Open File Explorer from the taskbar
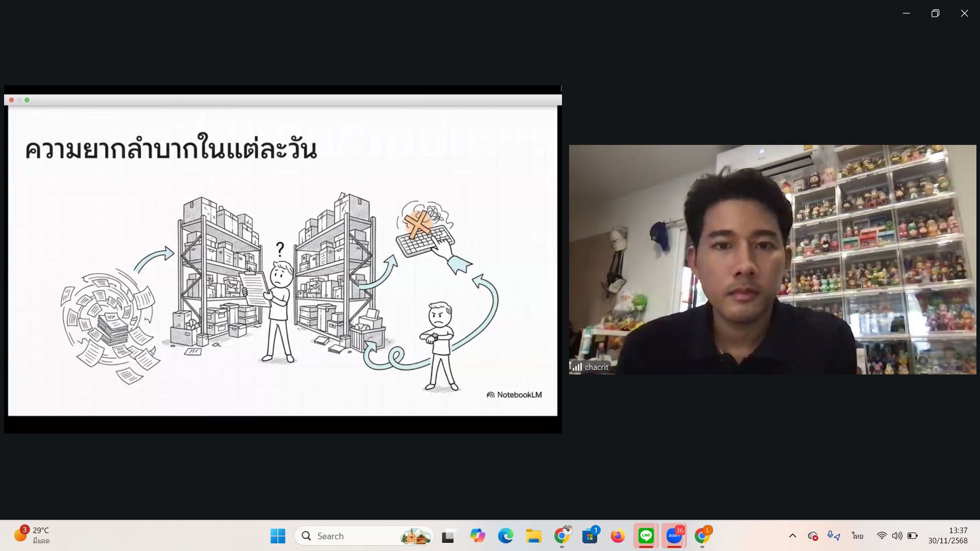The width and height of the screenshot is (980, 551). [x=534, y=536]
